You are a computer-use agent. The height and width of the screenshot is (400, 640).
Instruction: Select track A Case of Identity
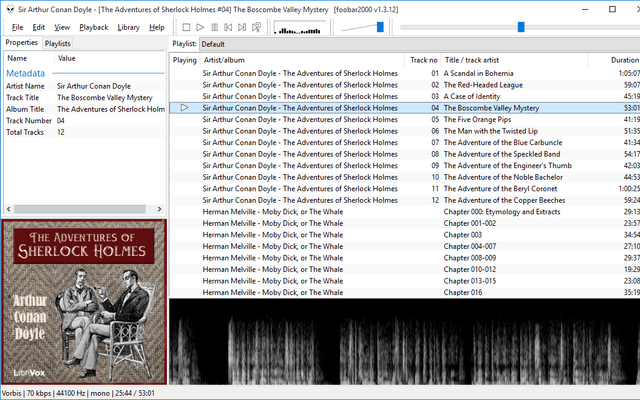point(405,96)
